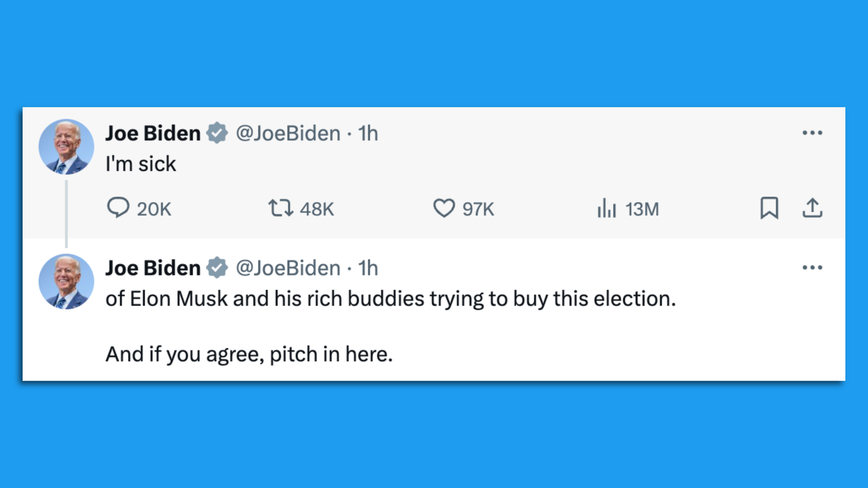Click verified badge on first tweet
The height and width of the screenshot is (488, 868).
pos(217,133)
